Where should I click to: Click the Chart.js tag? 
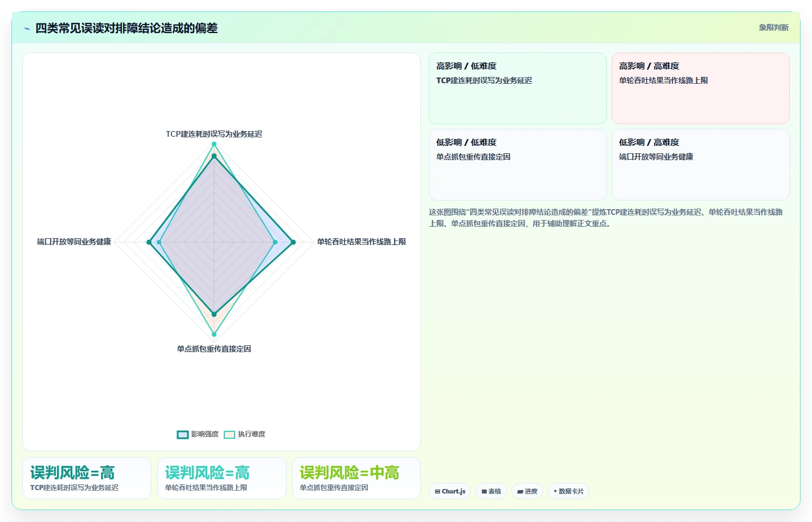tap(450, 491)
